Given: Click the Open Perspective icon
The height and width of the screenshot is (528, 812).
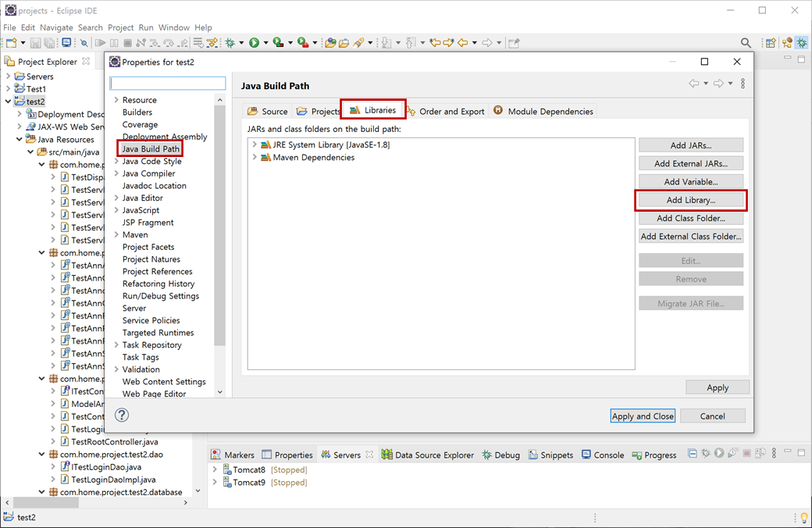Looking at the screenshot, I should coord(771,43).
